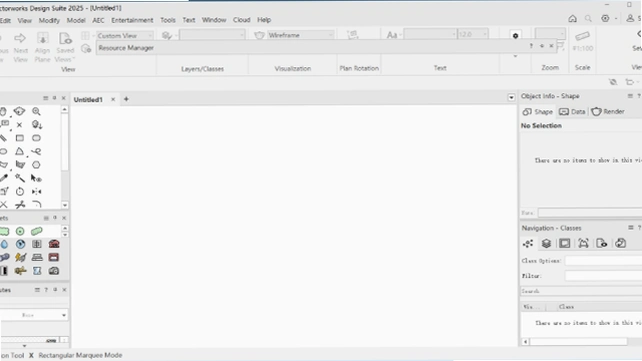Open the Design Layers navigation icon
This screenshot has width=642, height=361.
point(546,244)
